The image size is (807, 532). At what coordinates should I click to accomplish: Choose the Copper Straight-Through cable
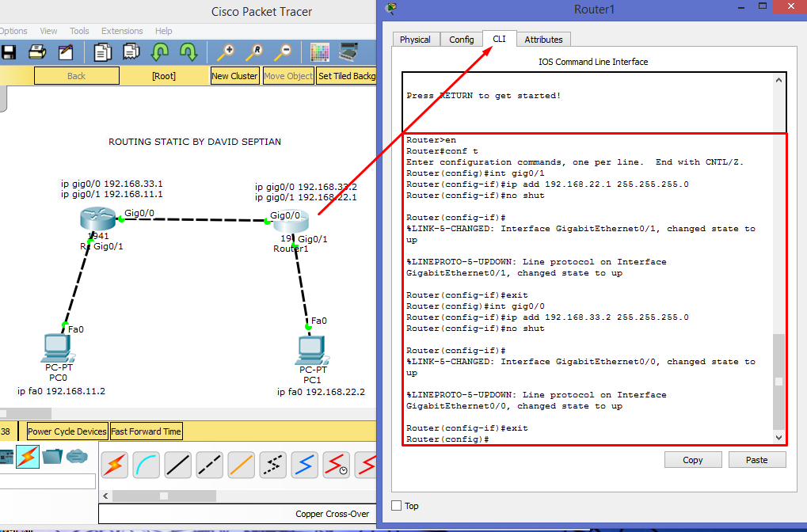177,465
